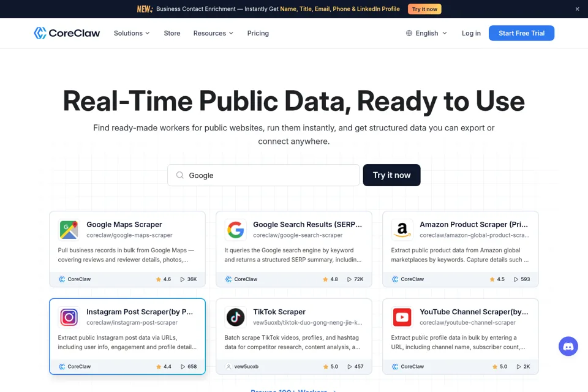588x392 pixels.
Task: Click run count 593 play icon
Action: point(516,279)
